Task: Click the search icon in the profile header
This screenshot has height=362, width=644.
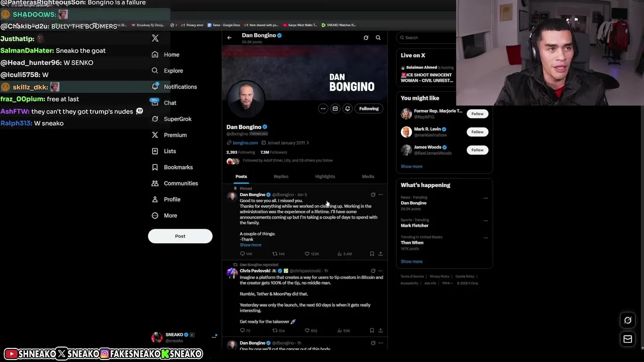Action: (x=378, y=38)
